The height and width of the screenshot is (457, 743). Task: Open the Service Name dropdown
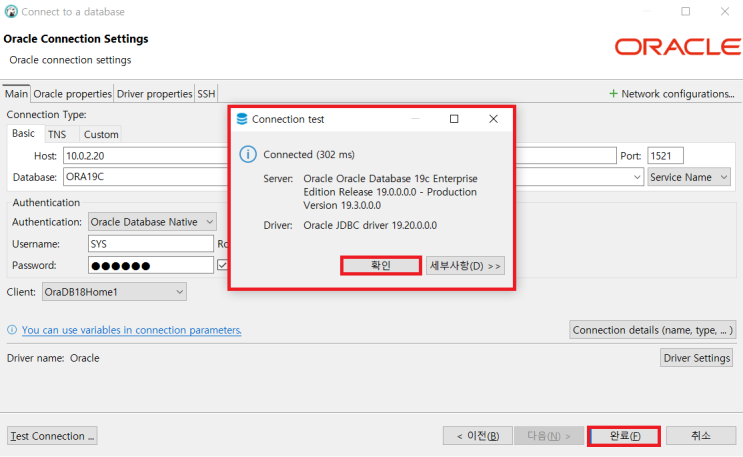(x=689, y=177)
